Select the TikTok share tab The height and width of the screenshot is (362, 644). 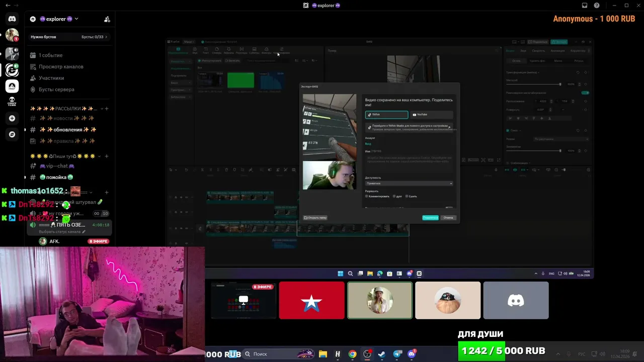(x=386, y=115)
